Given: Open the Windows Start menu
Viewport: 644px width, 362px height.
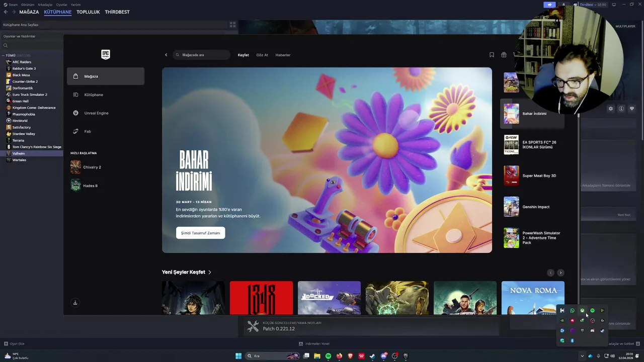Looking at the screenshot, I should [238, 356].
